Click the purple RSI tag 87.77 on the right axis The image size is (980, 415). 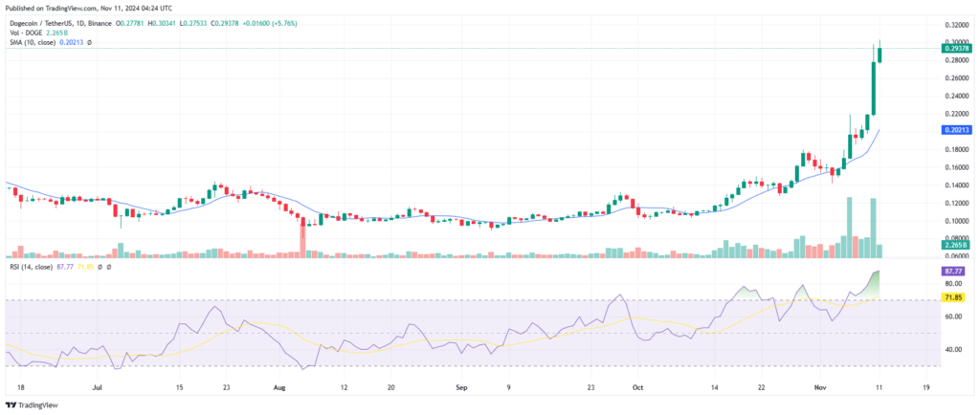[953, 272]
